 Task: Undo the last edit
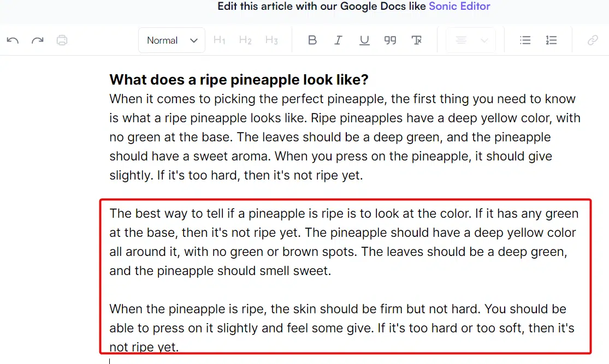[x=13, y=40]
